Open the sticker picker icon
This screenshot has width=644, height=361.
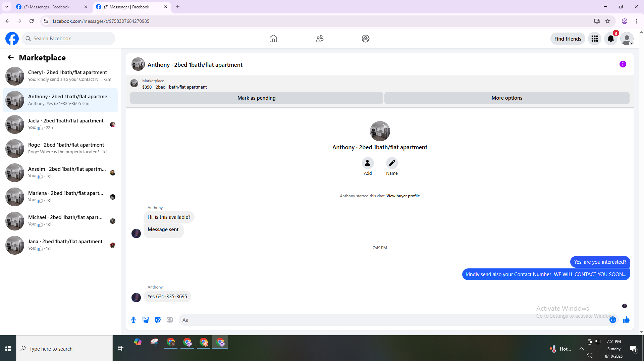point(158,320)
